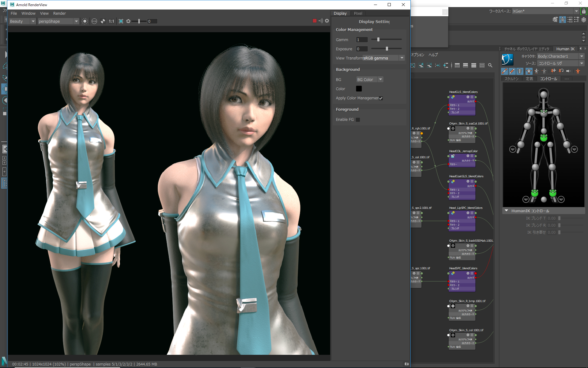Click the node editor search magnifier icon
Viewport: 588px width, 368px height.
point(490,65)
